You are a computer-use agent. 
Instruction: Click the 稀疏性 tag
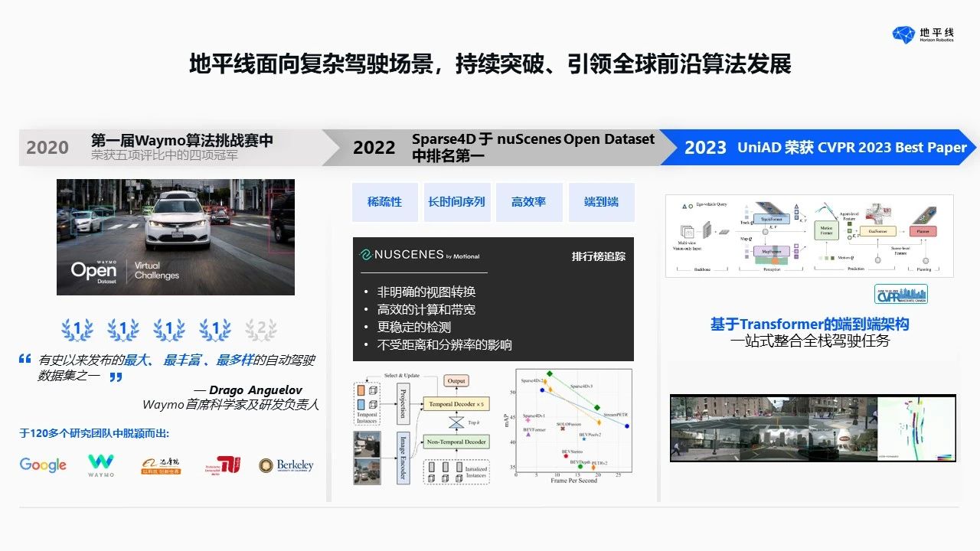tap(385, 202)
